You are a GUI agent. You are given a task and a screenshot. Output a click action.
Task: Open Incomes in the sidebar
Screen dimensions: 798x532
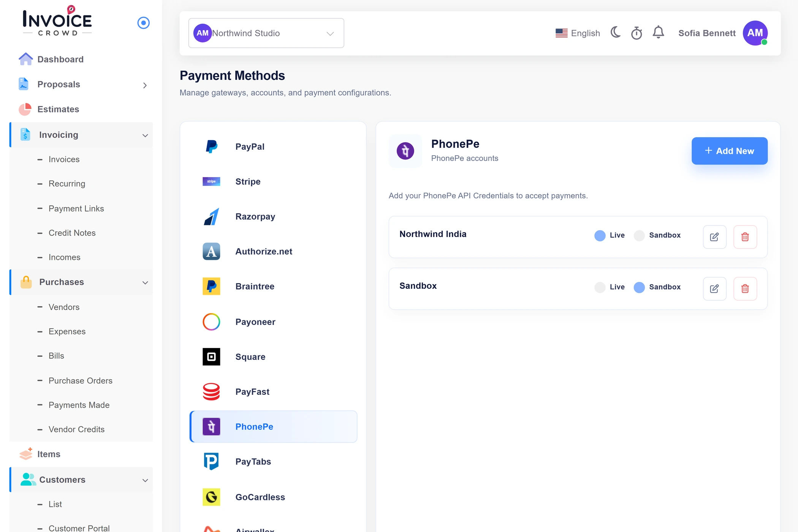(x=64, y=257)
